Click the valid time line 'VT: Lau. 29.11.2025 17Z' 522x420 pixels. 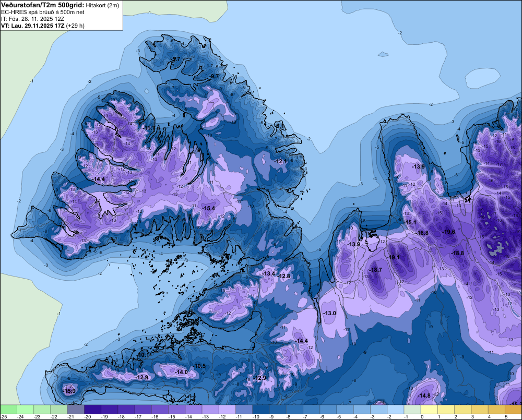(x=33, y=26)
